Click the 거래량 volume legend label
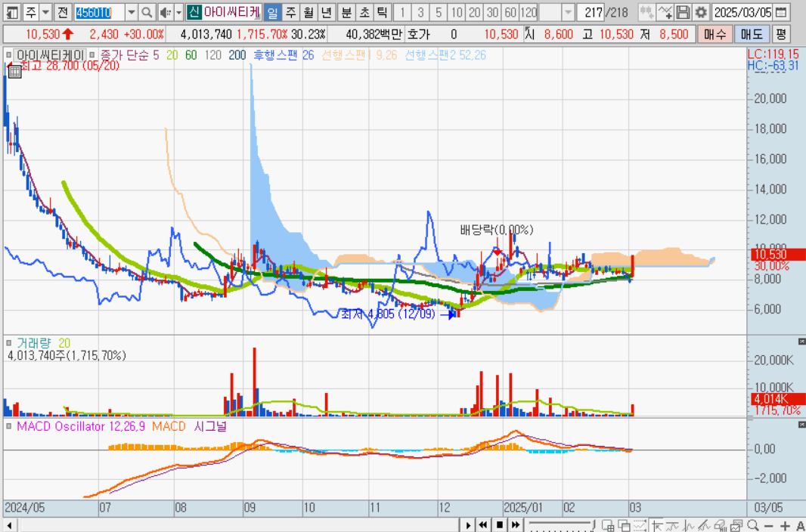Viewport: 806px width, 532px height. click(34, 342)
